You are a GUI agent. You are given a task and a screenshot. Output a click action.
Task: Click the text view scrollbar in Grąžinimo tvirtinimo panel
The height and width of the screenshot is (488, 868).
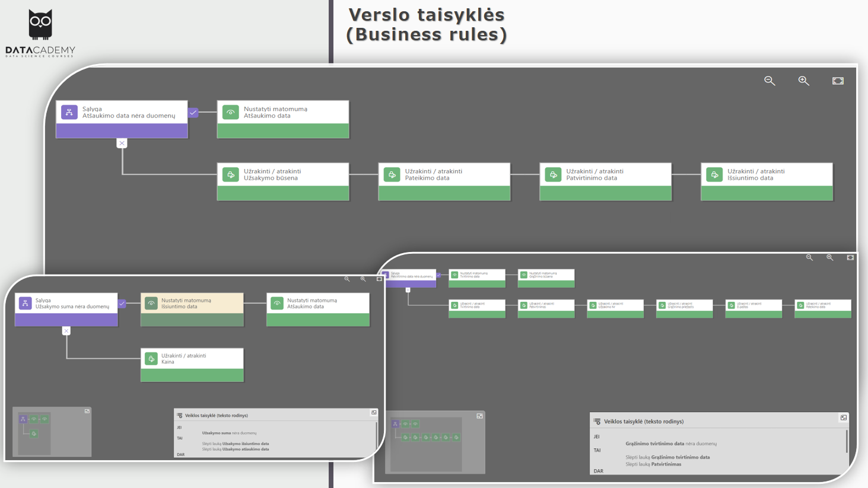(x=847, y=442)
